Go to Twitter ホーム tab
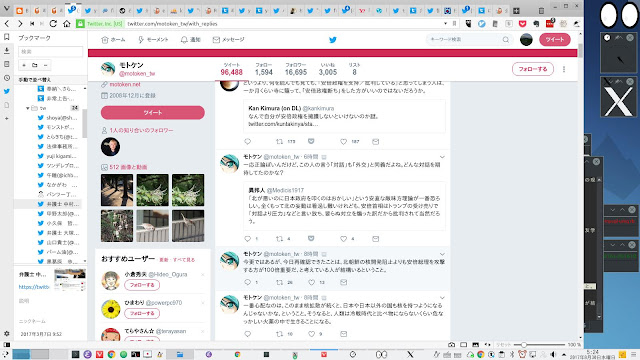640x360 pixels. coord(113,40)
